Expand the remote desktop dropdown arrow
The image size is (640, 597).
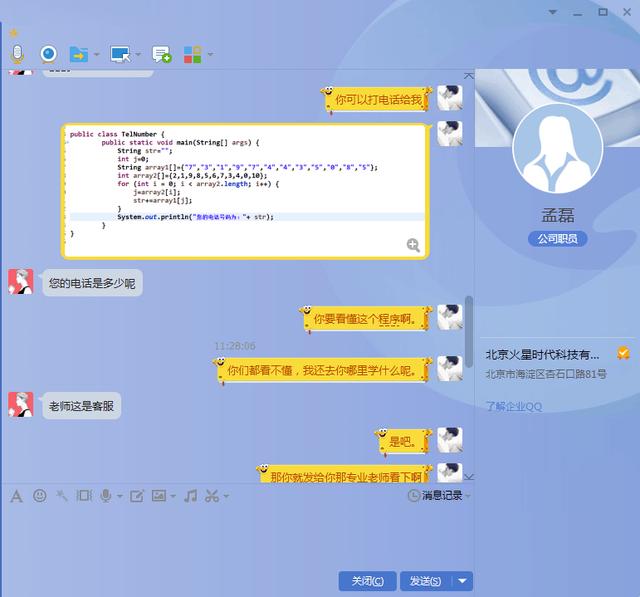[138, 54]
